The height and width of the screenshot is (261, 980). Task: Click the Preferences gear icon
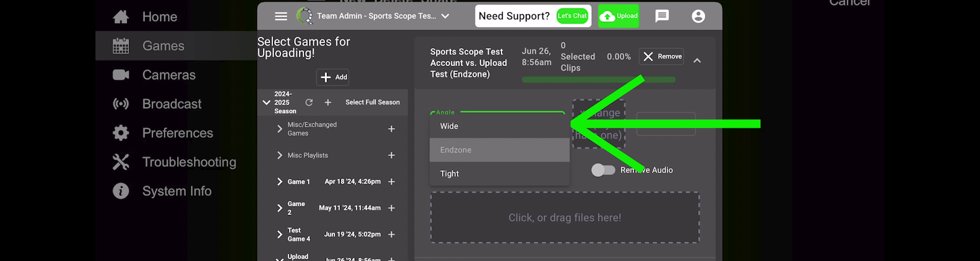click(121, 133)
